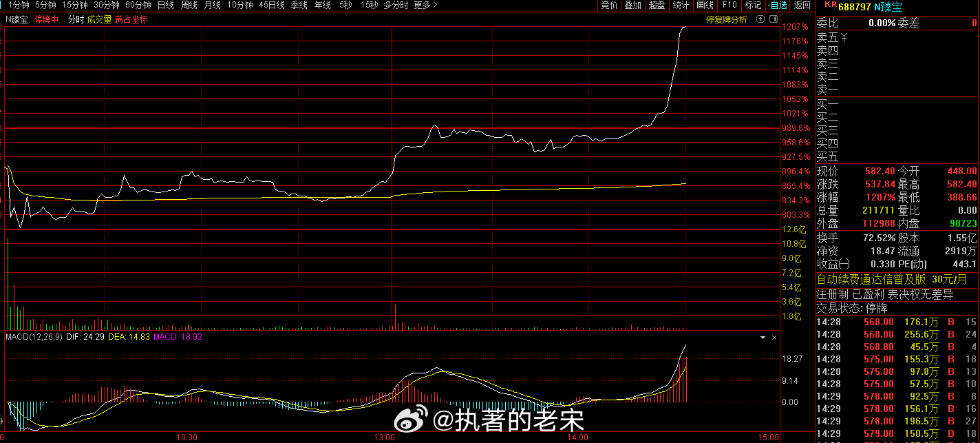
Task: Click stock code 688797
Action: point(854,7)
